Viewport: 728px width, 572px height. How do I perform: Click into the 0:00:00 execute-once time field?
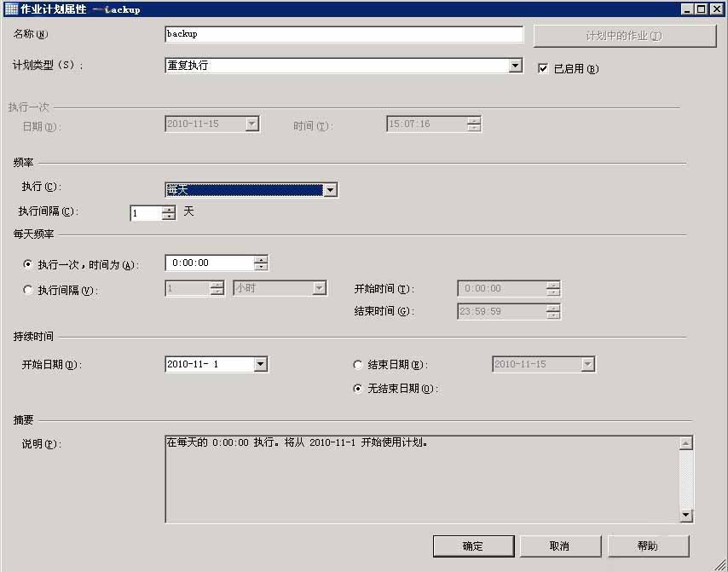pos(209,263)
